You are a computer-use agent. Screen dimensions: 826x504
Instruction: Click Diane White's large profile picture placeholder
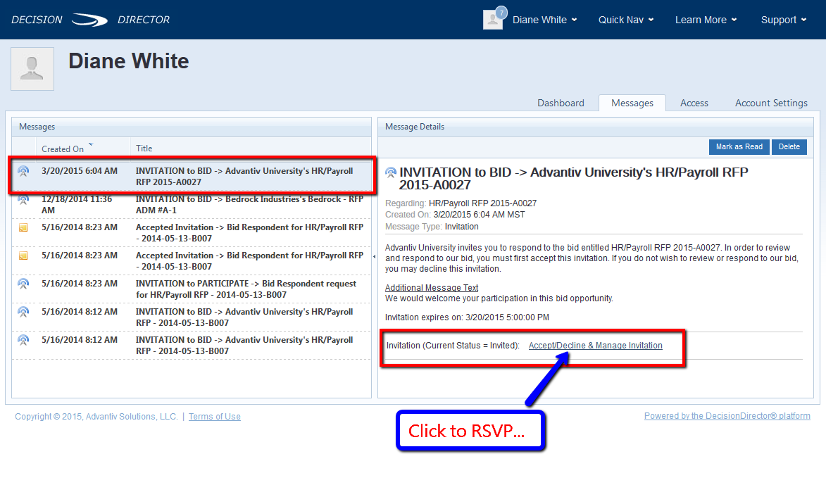pos(32,69)
